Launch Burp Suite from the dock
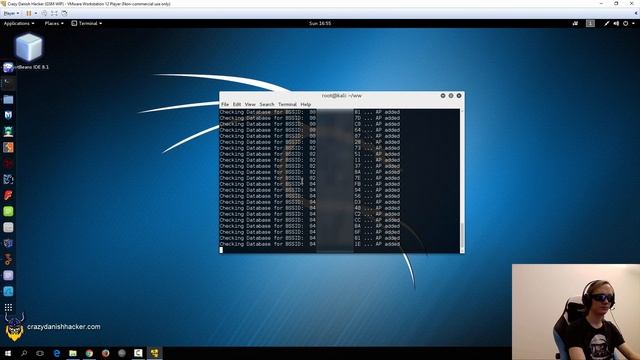This screenshot has width=640, height=360. click(8, 147)
